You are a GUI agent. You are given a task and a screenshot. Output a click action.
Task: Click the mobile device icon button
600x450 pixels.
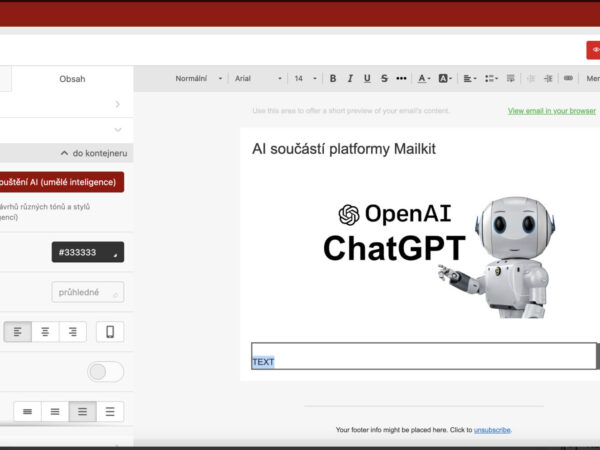(110, 331)
